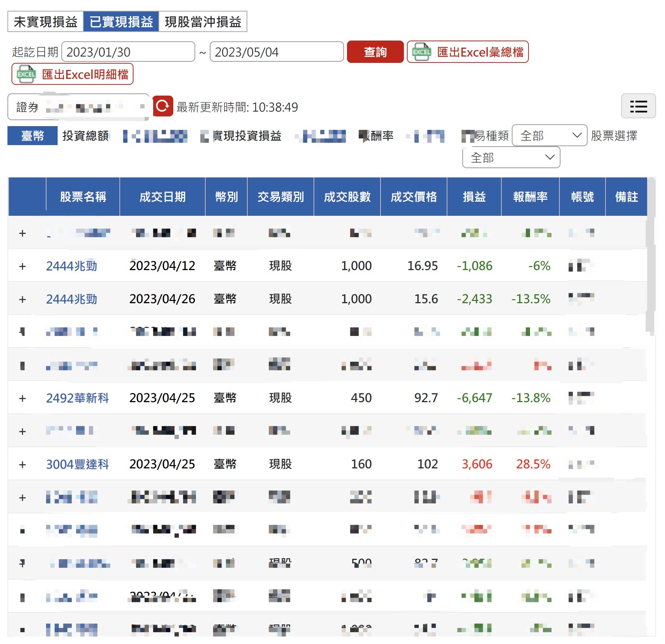
Task: Expand the 3004豐達科 row
Action: click(23, 464)
